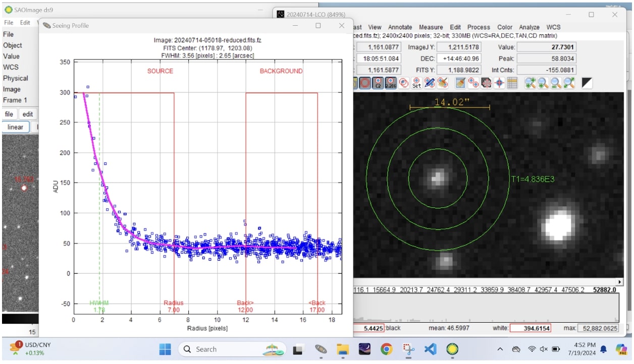Click the astrometry crosshair target icon

499,83
